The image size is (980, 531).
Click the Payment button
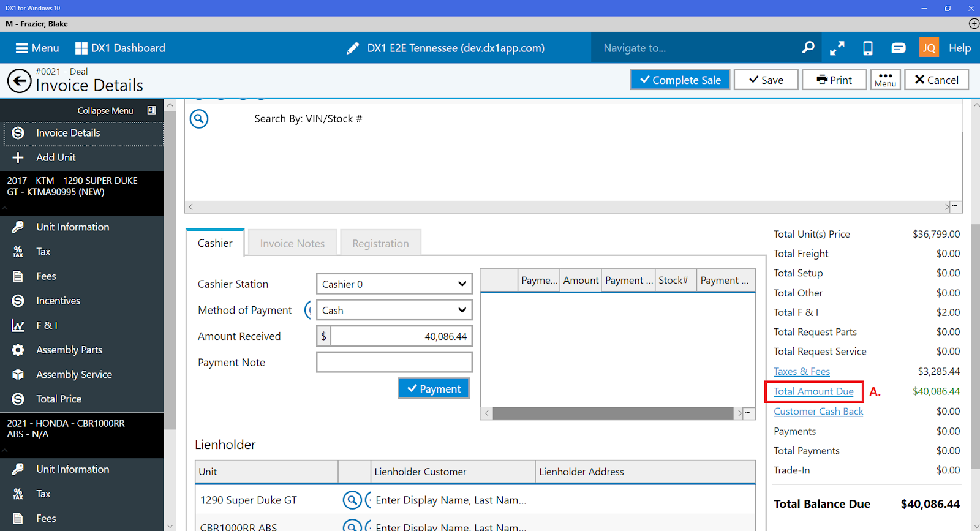(434, 389)
